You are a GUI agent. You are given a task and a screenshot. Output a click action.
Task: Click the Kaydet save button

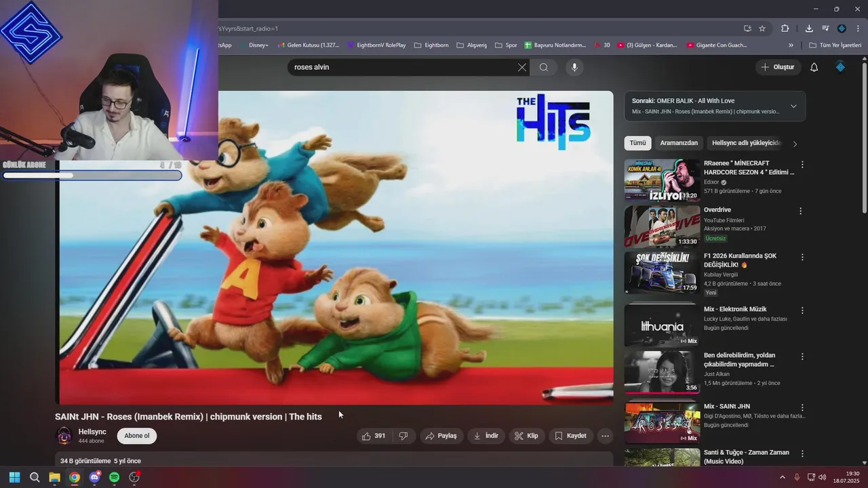(x=570, y=436)
